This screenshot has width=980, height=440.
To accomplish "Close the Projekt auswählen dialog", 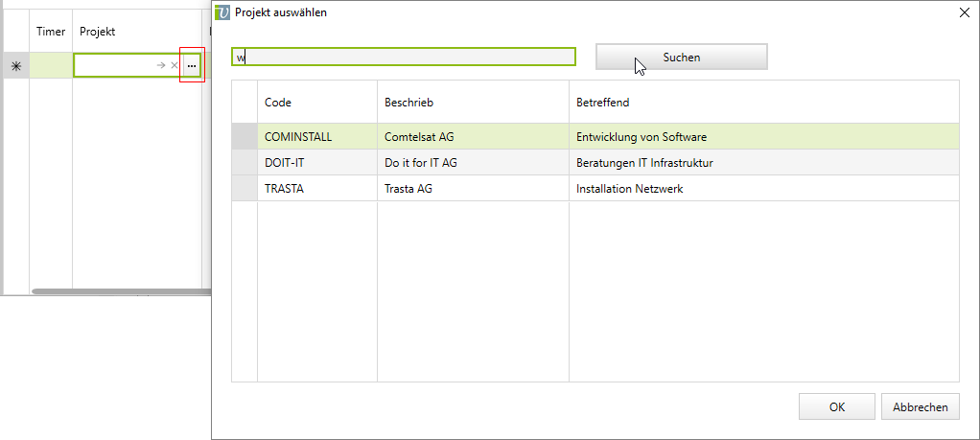I will point(964,12).
